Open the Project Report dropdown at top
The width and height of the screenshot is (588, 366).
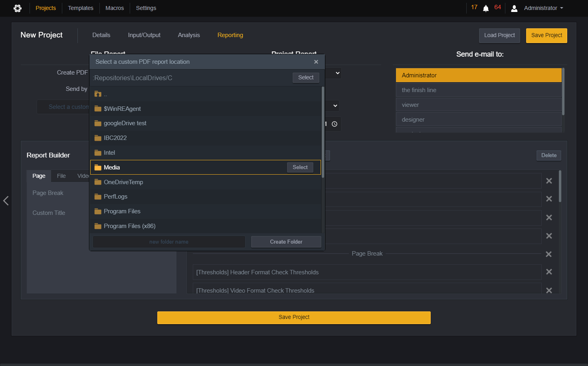coord(338,73)
